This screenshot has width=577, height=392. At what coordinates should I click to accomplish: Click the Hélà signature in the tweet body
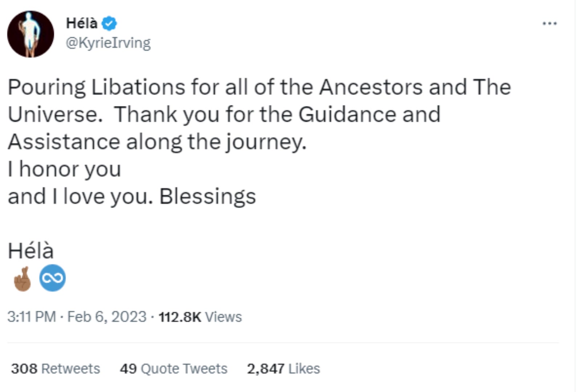click(31, 251)
